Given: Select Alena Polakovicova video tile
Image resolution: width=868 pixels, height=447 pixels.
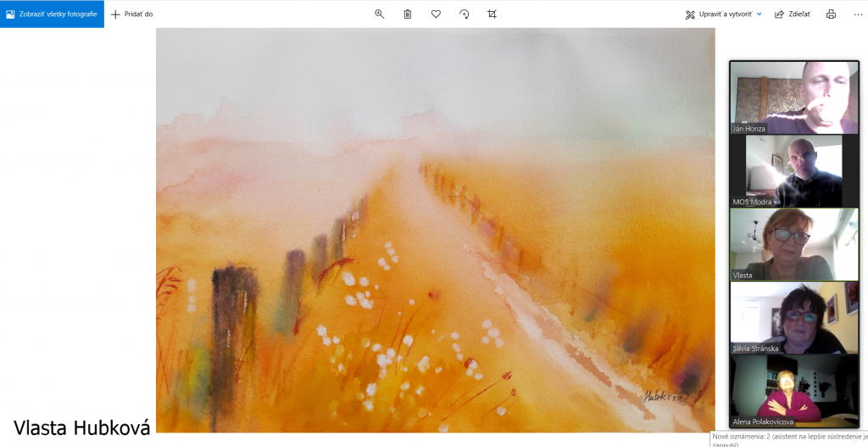Looking at the screenshot, I should tap(794, 391).
